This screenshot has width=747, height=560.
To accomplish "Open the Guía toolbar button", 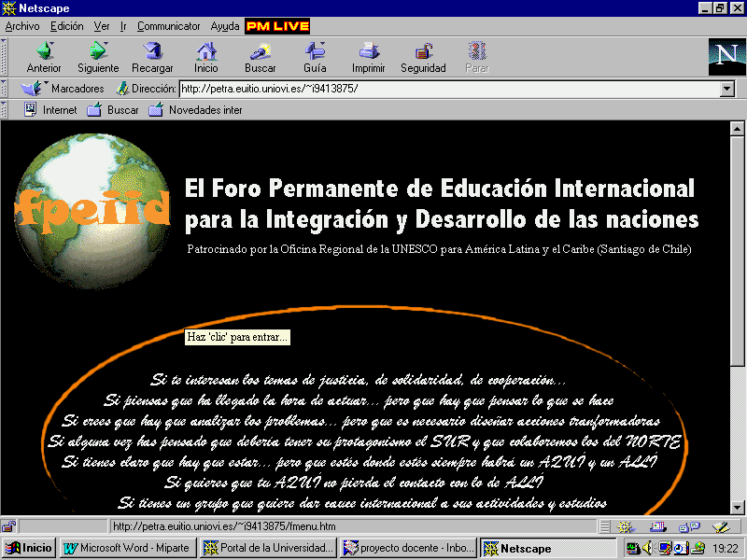I will (315, 56).
